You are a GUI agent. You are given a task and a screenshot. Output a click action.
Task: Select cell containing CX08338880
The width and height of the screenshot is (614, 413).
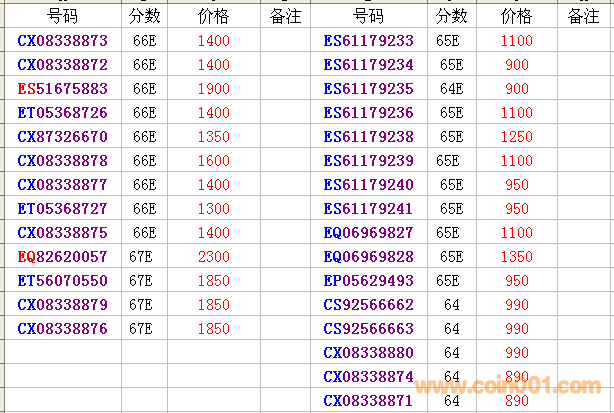368,352
